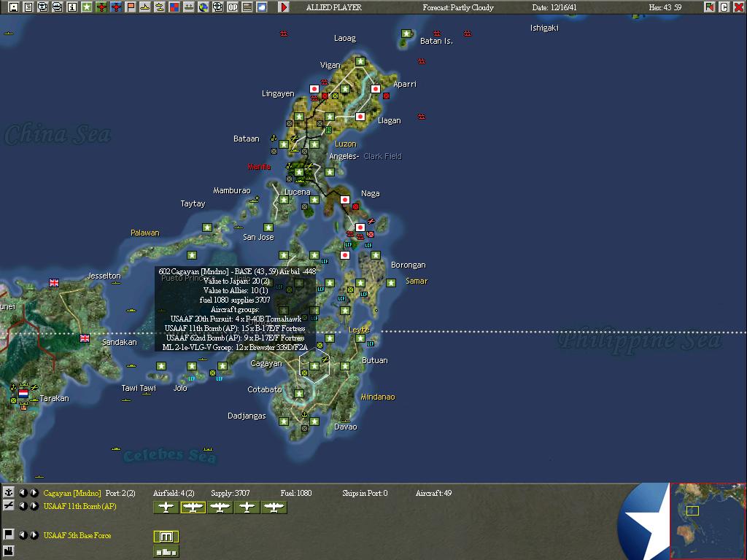Screen dimensions: 747x560
Task: Click the red plane on green background icon
Action: tap(101, 7)
